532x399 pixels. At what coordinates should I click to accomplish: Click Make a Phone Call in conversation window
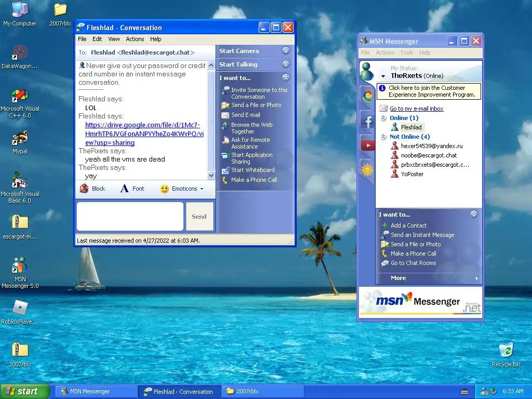(254, 180)
